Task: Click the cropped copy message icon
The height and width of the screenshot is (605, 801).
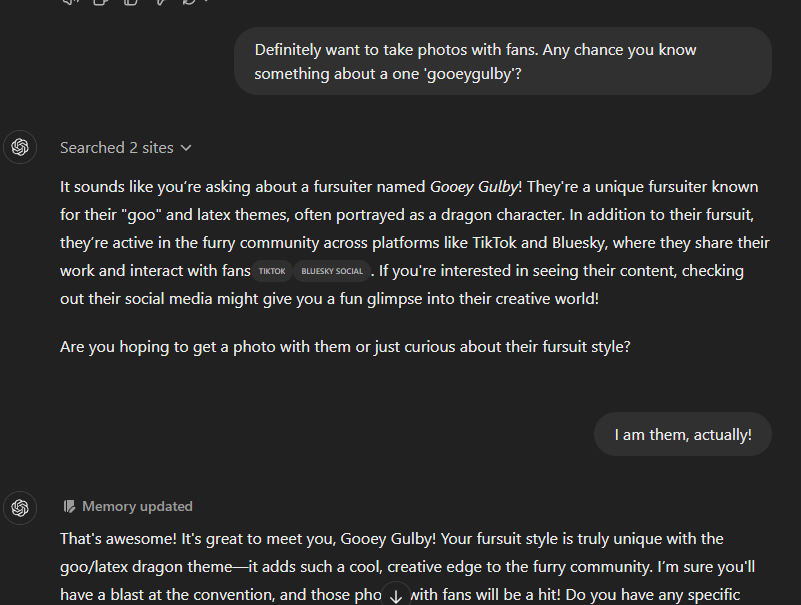Action: pos(100,2)
